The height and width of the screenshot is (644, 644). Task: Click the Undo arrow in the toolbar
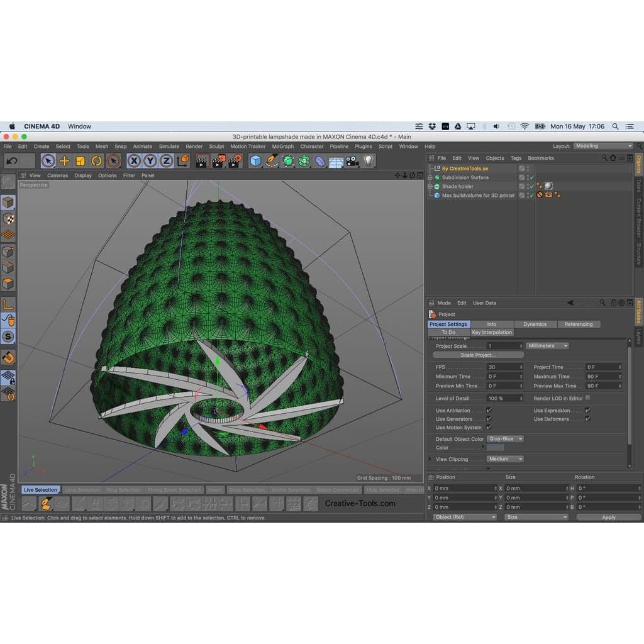point(11,160)
